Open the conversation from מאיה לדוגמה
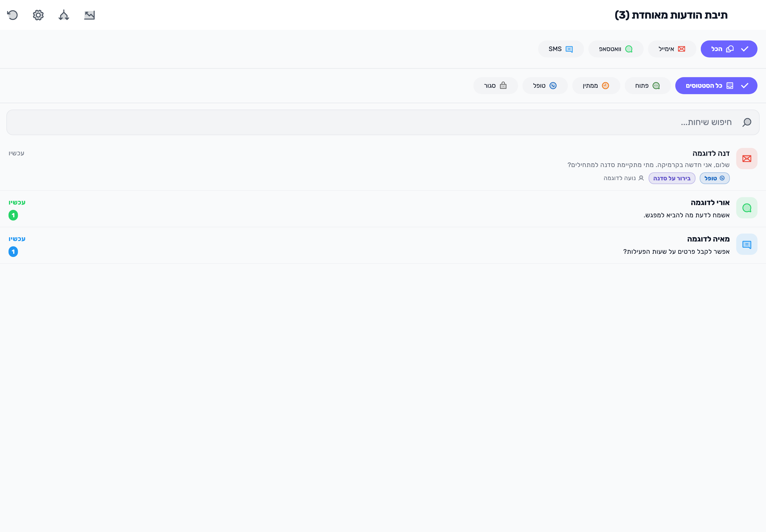The width and height of the screenshot is (766, 532). click(383, 245)
